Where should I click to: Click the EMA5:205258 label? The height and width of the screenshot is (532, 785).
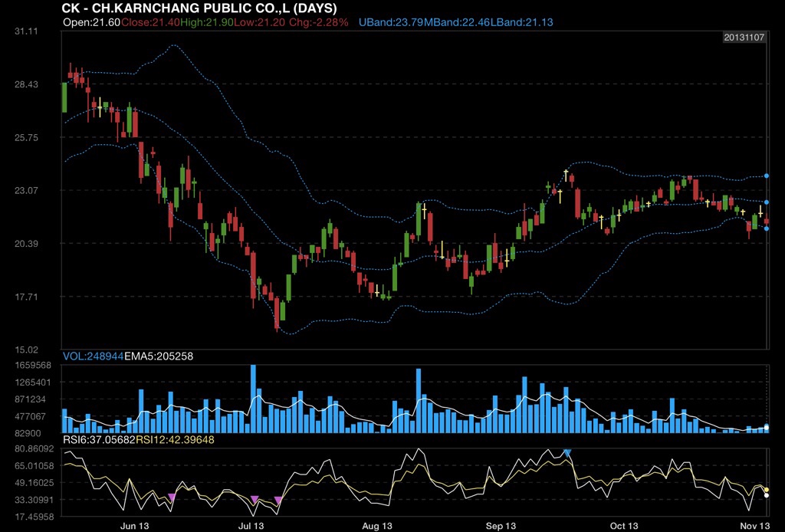(158, 356)
